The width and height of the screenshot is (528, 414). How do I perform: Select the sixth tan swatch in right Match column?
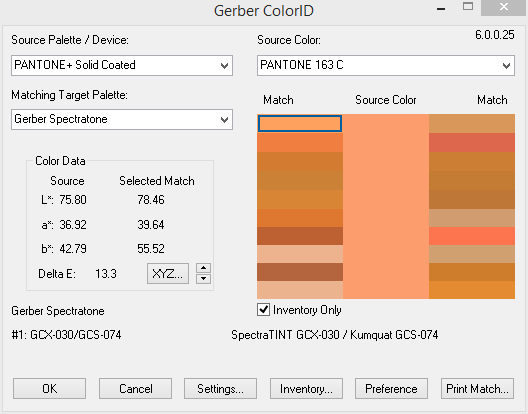[472, 218]
